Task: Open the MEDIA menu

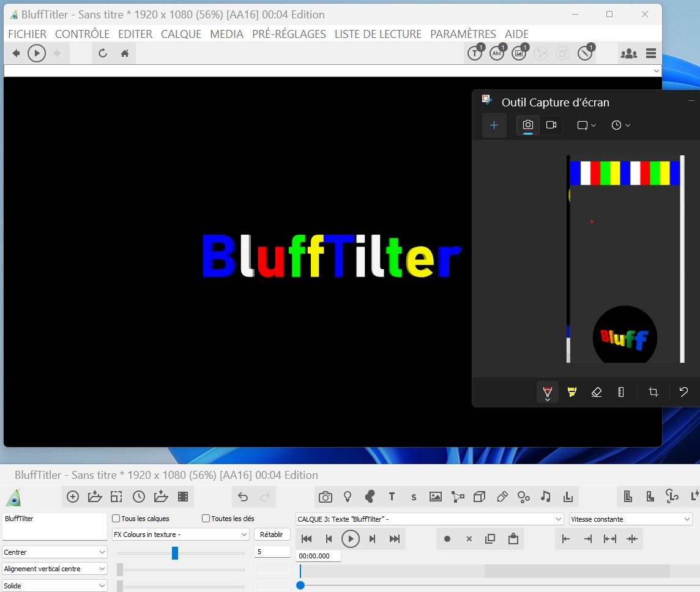Action: click(x=227, y=34)
